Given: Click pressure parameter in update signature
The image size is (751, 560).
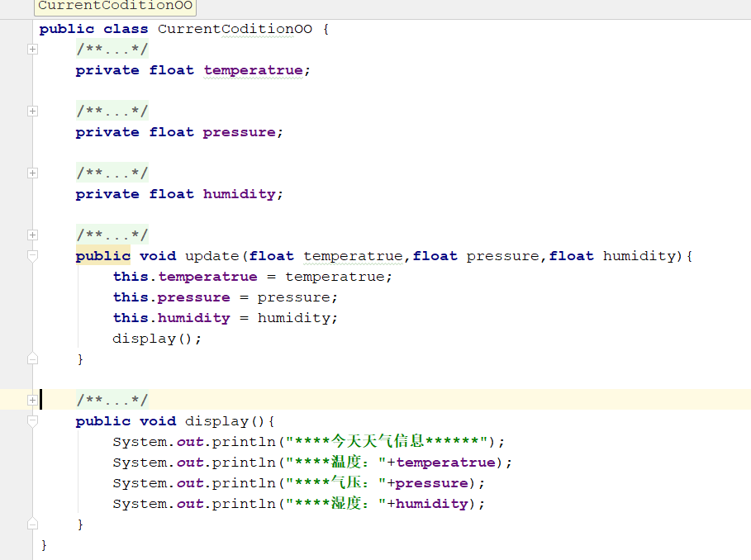Looking at the screenshot, I should (503, 257).
